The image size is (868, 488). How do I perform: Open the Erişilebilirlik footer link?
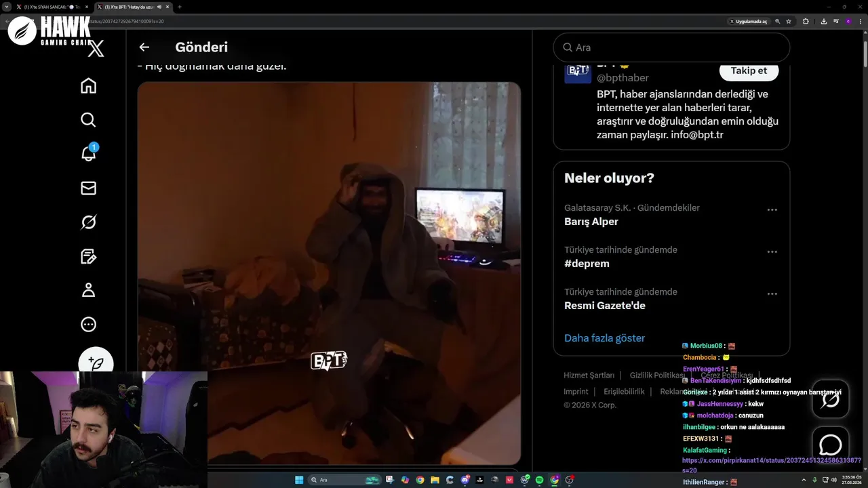click(624, 391)
